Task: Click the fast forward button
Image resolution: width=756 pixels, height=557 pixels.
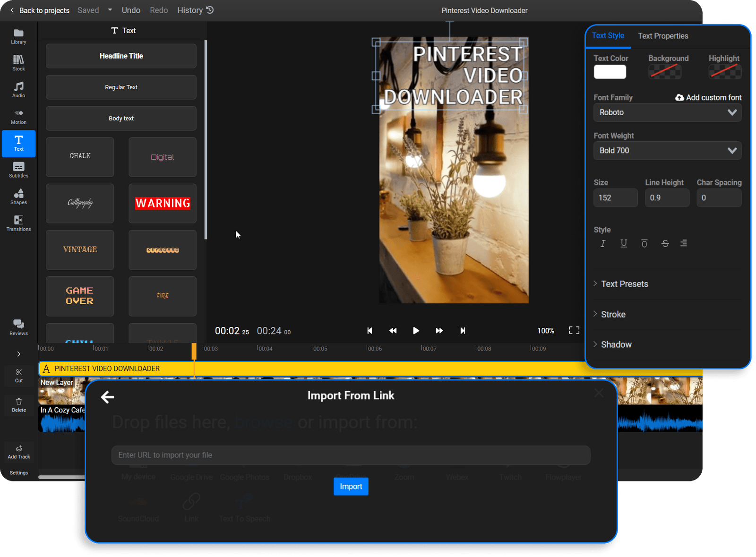Action: 439,331
